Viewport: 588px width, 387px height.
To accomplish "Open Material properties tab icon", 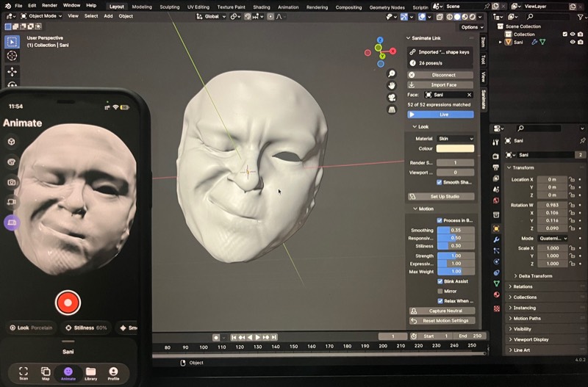I will [496, 294].
